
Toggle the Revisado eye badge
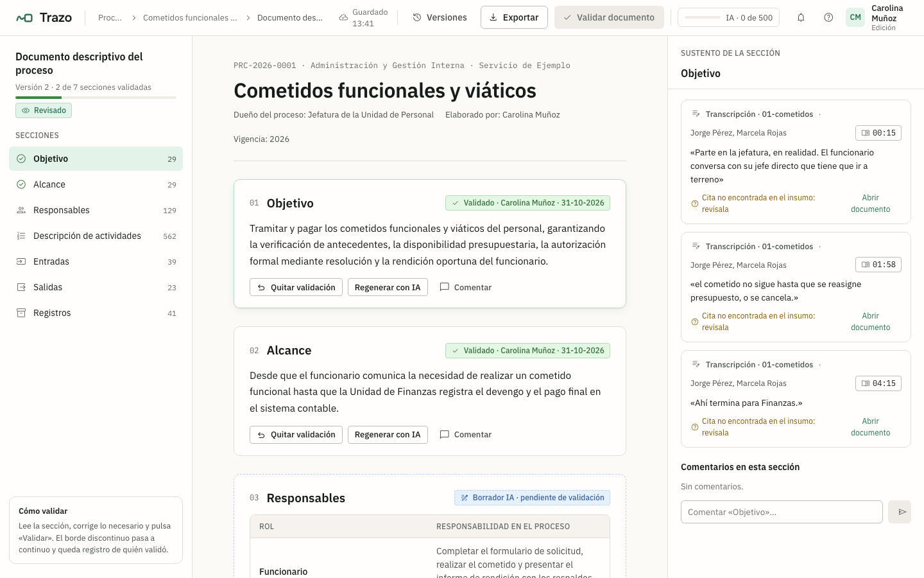pyautogui.click(x=44, y=110)
